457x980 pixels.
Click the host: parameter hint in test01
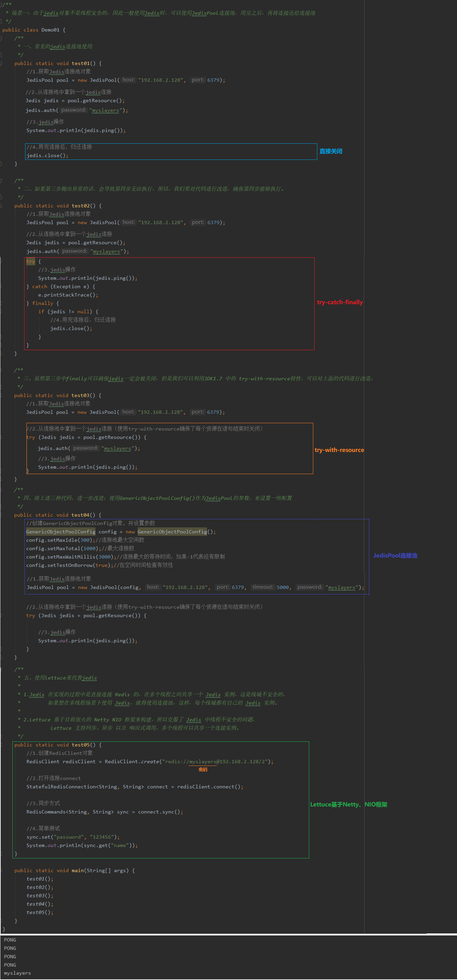[x=129, y=80]
